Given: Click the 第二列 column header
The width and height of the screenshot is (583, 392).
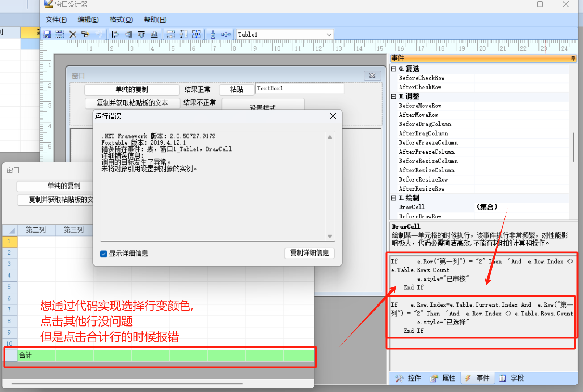Looking at the screenshot, I should [36, 230].
